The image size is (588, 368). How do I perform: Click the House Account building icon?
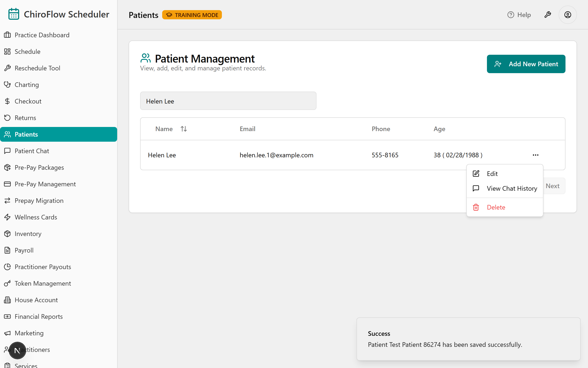pos(7,300)
